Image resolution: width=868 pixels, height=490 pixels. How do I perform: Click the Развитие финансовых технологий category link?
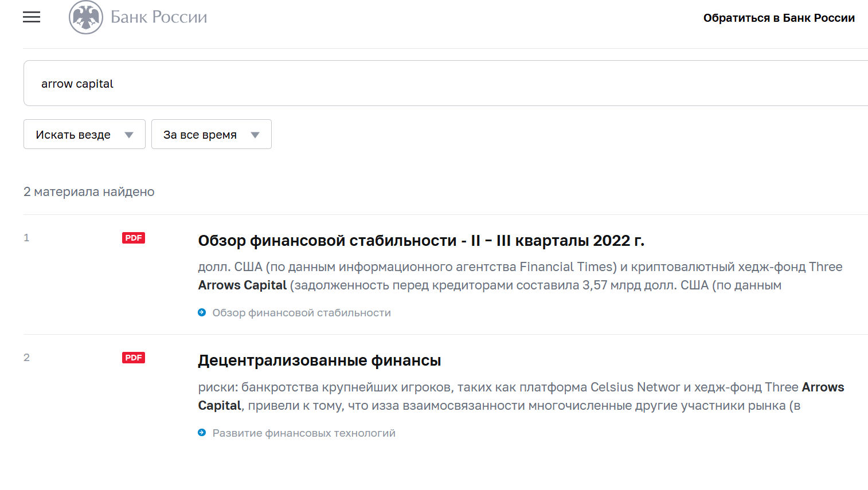click(x=303, y=433)
